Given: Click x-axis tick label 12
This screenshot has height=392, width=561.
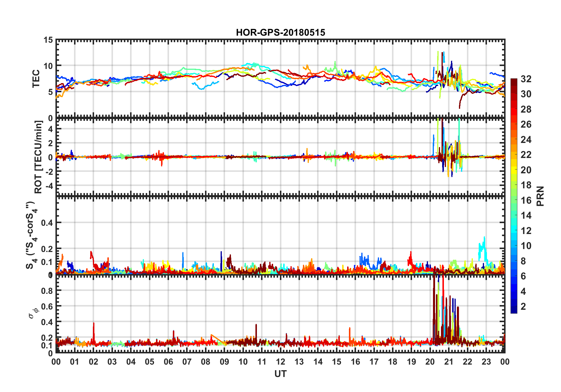Looking at the screenshot, I should (280, 362).
